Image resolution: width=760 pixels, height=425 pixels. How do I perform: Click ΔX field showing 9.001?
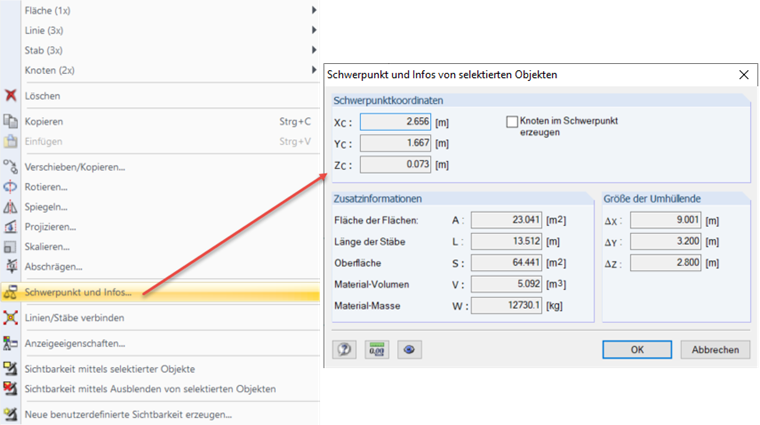click(x=665, y=220)
